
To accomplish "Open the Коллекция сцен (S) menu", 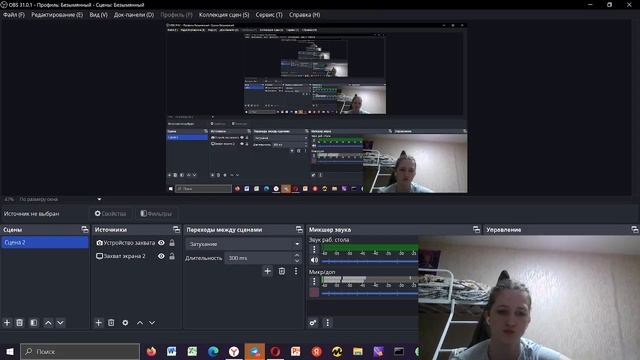I will point(224,15).
